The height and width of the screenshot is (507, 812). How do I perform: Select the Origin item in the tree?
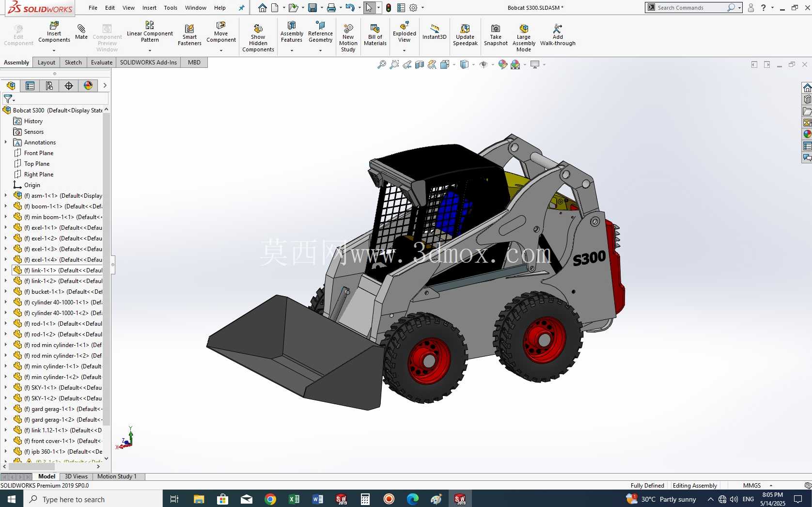point(32,185)
